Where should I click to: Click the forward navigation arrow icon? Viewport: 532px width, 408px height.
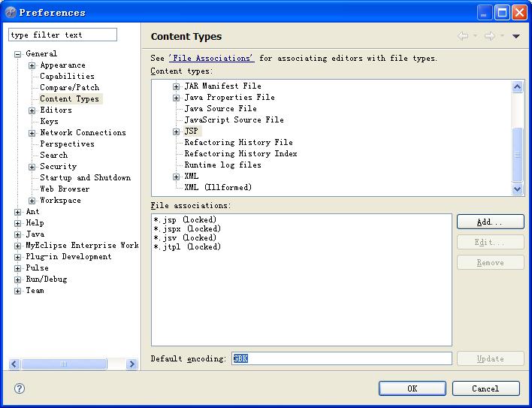[489, 36]
